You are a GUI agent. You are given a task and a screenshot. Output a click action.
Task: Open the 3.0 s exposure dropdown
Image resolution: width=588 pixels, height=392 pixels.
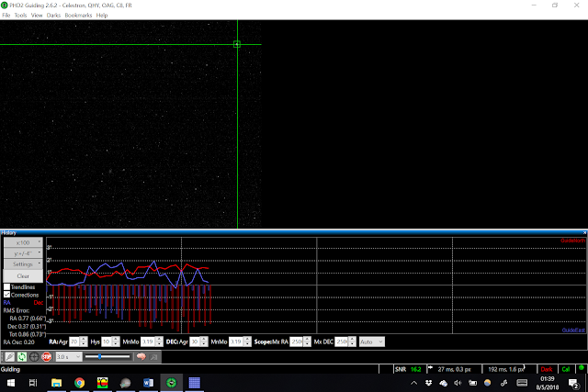click(69, 357)
